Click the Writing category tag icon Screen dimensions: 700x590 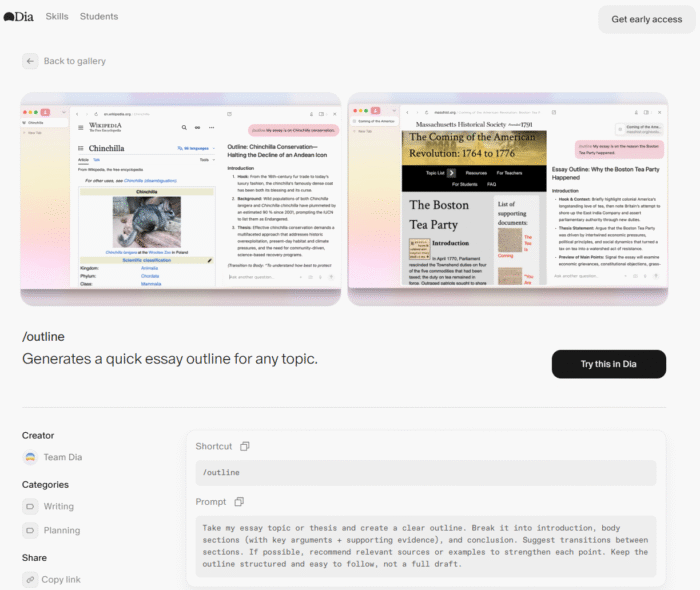click(x=30, y=506)
